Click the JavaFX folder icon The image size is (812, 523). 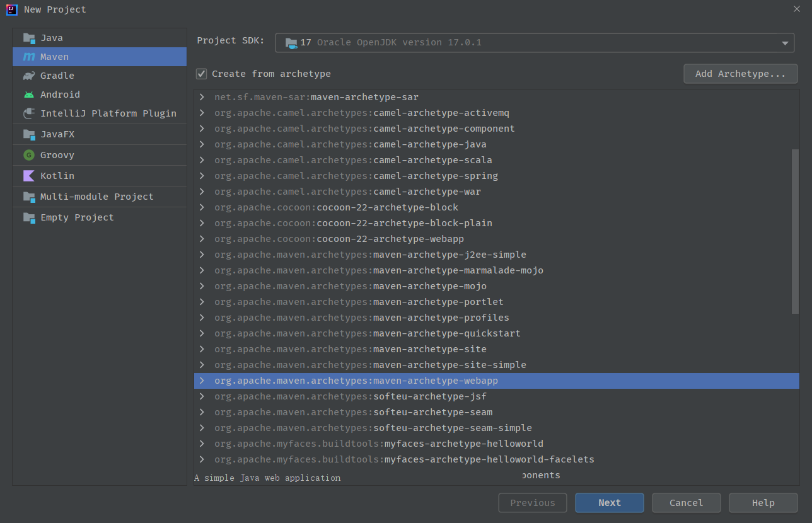click(x=29, y=134)
